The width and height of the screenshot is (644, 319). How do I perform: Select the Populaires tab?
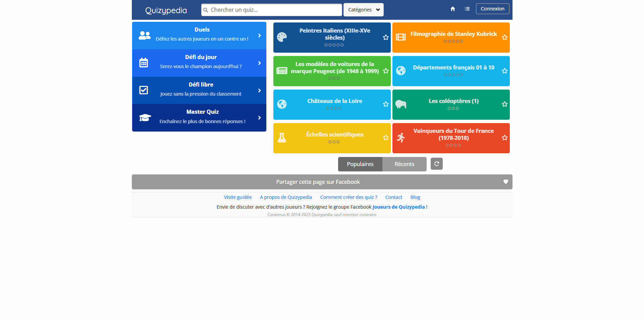pyautogui.click(x=360, y=164)
